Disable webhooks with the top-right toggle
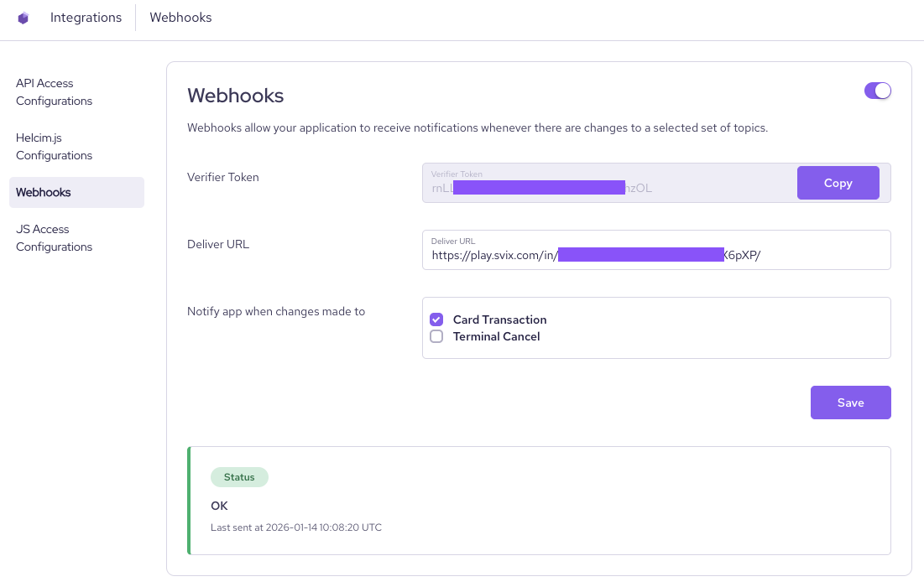Viewport: 924px width, 587px height. pyautogui.click(x=878, y=91)
